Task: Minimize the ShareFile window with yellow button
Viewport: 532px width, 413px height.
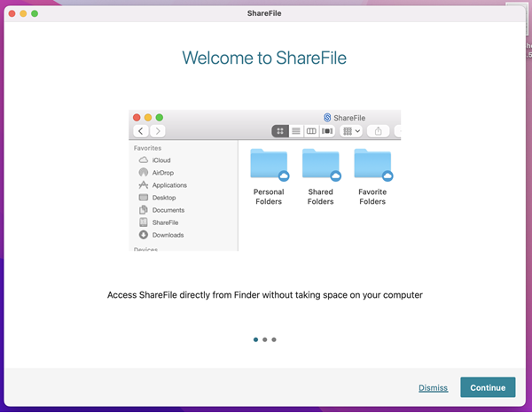Action: tap(23, 13)
